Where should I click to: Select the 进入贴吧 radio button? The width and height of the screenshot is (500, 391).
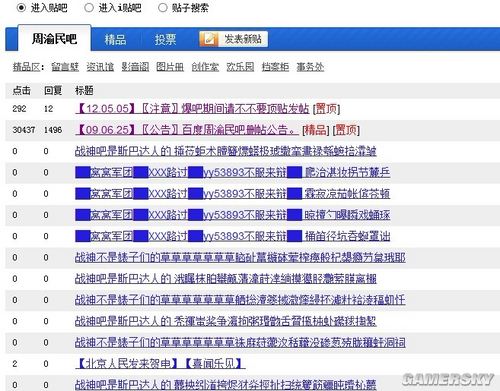tap(21, 7)
